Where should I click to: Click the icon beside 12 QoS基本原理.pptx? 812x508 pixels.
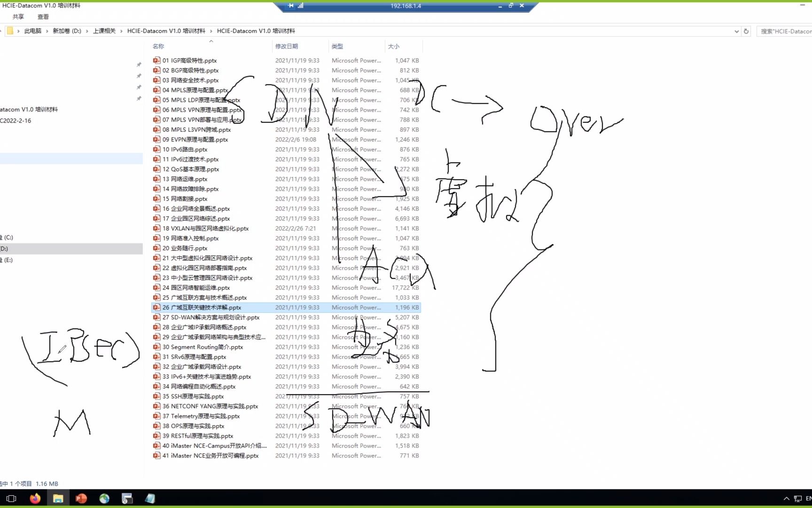point(156,169)
